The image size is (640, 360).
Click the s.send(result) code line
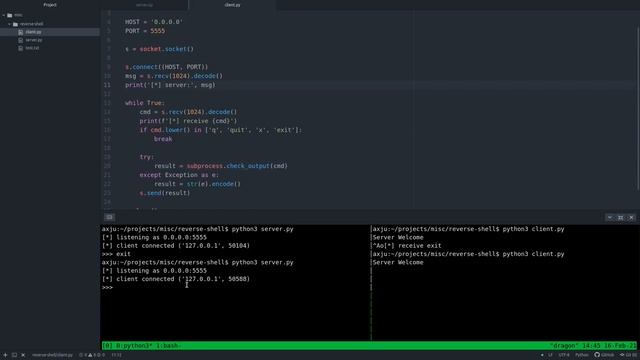click(x=165, y=193)
